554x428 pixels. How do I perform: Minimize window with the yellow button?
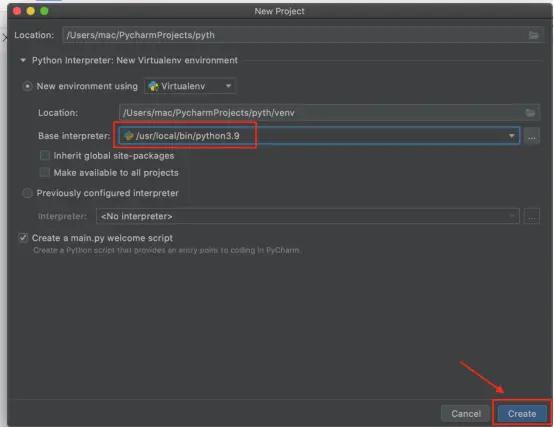tap(31, 11)
